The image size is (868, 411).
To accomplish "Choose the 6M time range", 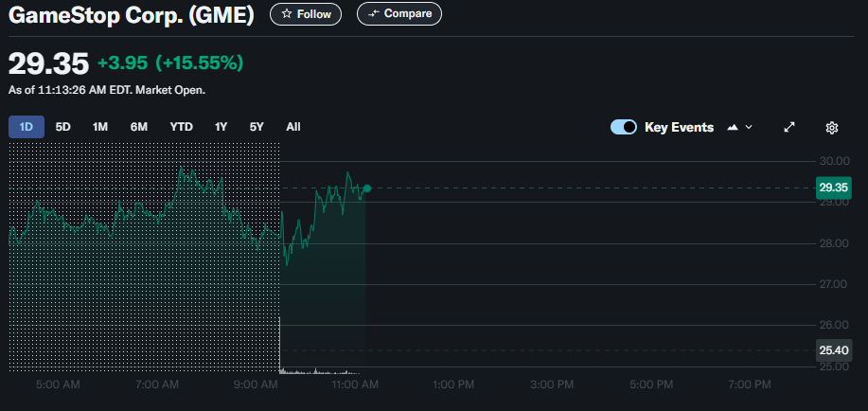I will (139, 127).
